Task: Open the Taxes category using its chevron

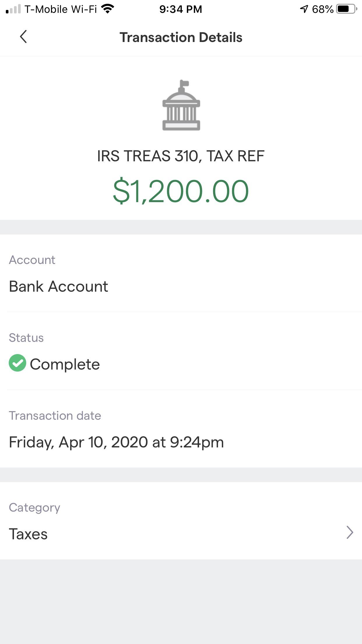Action: [350, 533]
